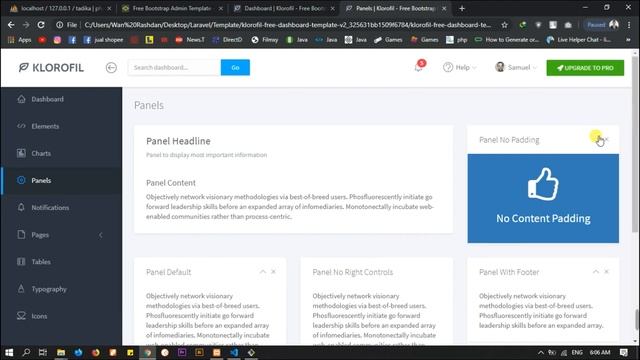Image resolution: width=640 pixels, height=360 pixels.
Task: Open a new browser tab
Action: coord(462,8)
